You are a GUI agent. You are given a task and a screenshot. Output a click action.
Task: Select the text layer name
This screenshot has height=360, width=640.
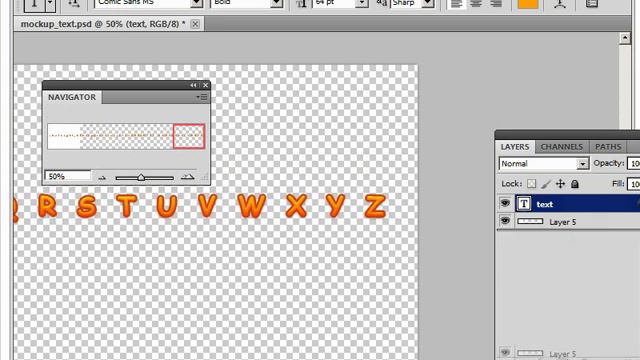tap(544, 204)
